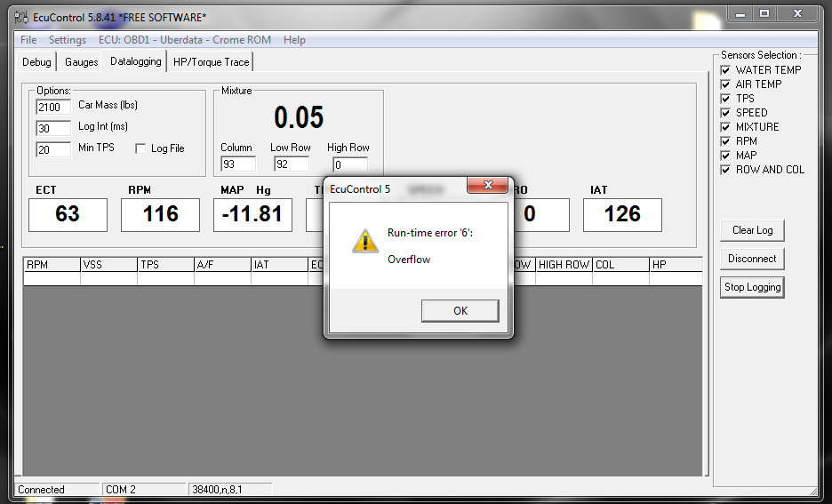Click OK in the Overflow error dialog
832x504 pixels.
[460, 310]
